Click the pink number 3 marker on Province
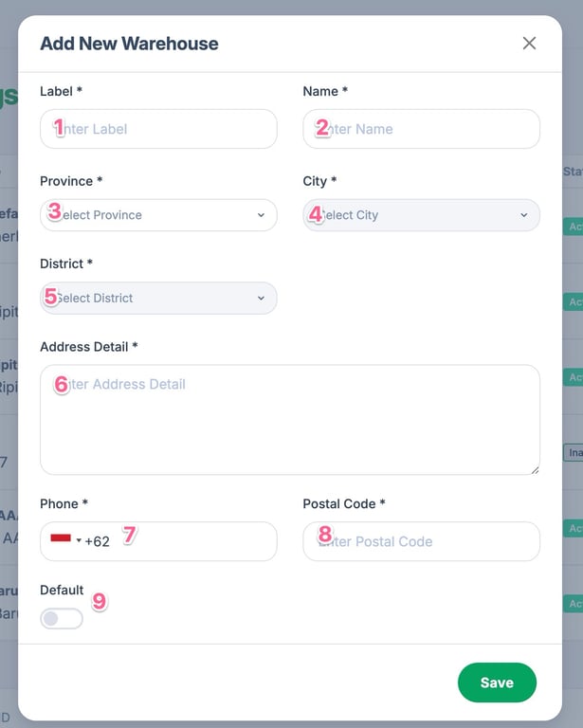 [x=55, y=211]
